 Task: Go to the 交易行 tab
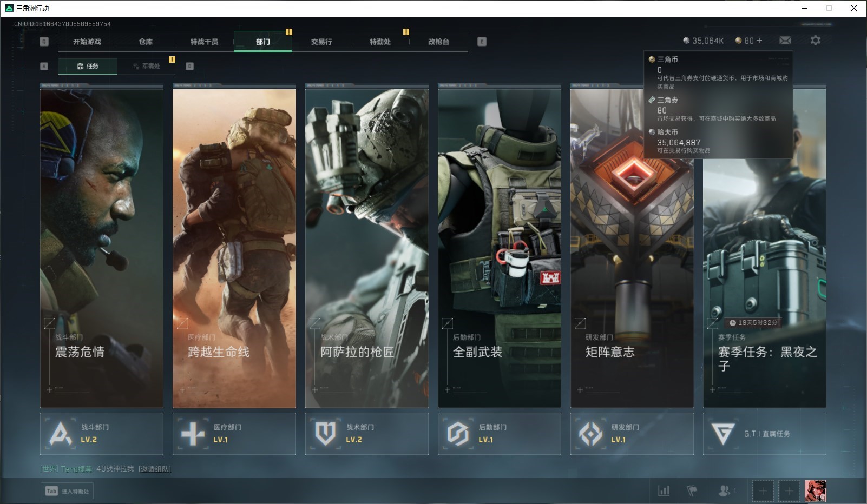coord(321,42)
